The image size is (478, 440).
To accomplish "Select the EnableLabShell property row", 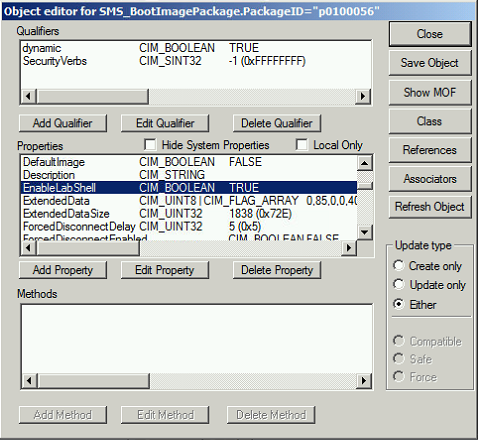I will tap(189, 188).
